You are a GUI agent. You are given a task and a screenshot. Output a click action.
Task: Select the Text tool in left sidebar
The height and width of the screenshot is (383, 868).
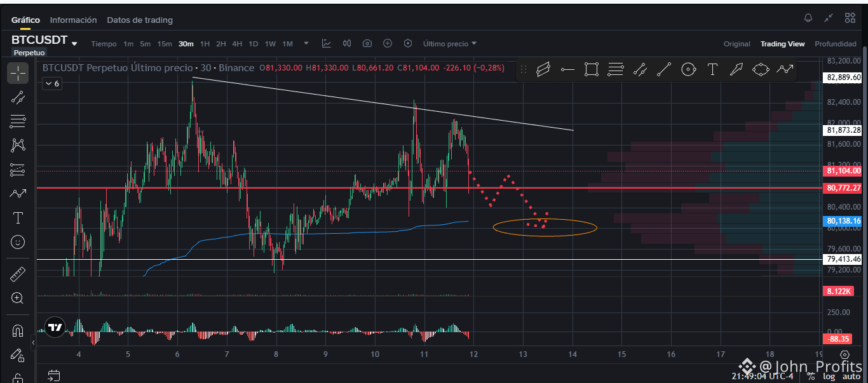pyautogui.click(x=18, y=218)
